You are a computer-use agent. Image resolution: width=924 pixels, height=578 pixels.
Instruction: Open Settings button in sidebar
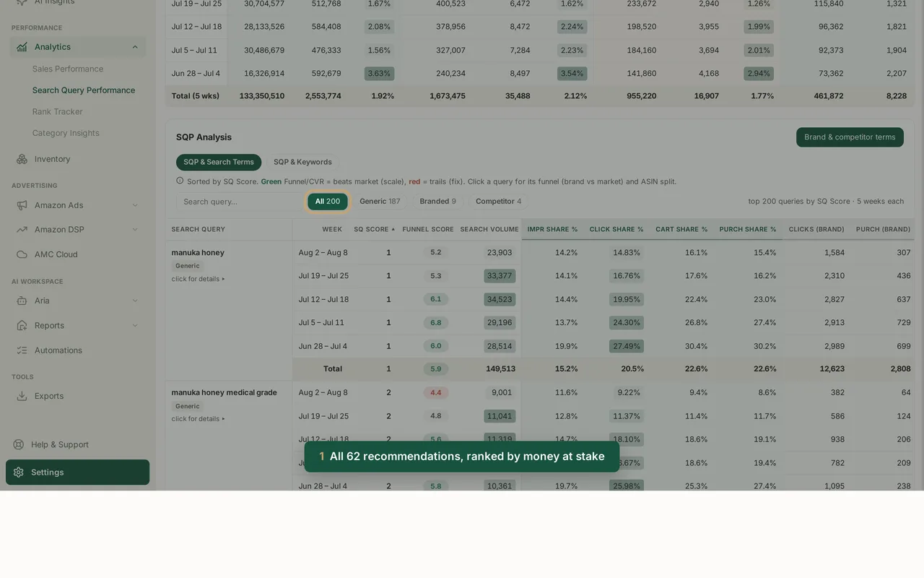point(78,472)
